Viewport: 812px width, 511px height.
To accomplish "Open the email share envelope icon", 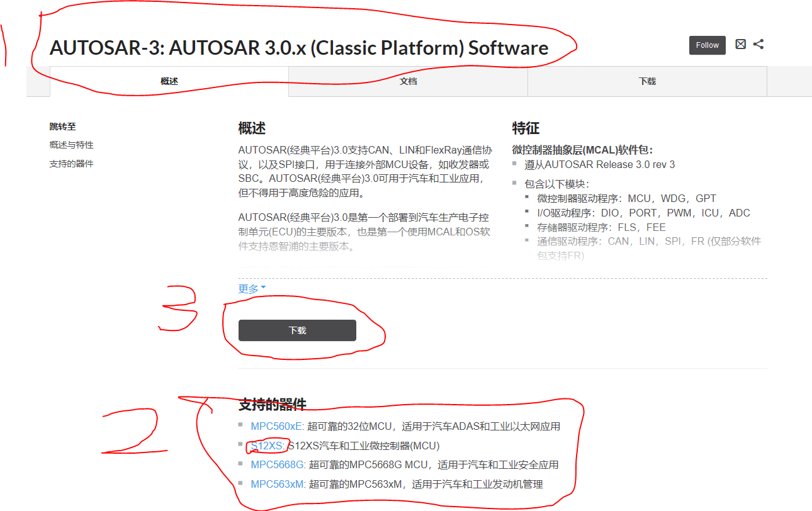I will click(740, 44).
